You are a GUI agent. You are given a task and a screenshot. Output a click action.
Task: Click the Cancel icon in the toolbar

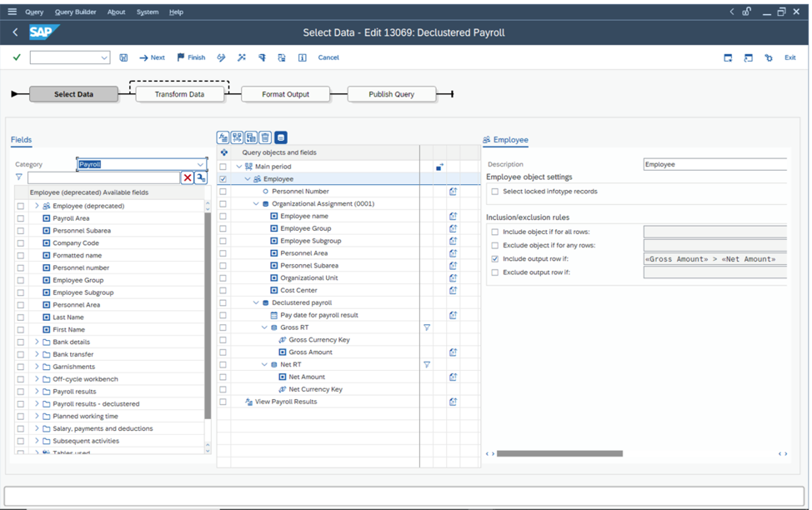coord(327,57)
